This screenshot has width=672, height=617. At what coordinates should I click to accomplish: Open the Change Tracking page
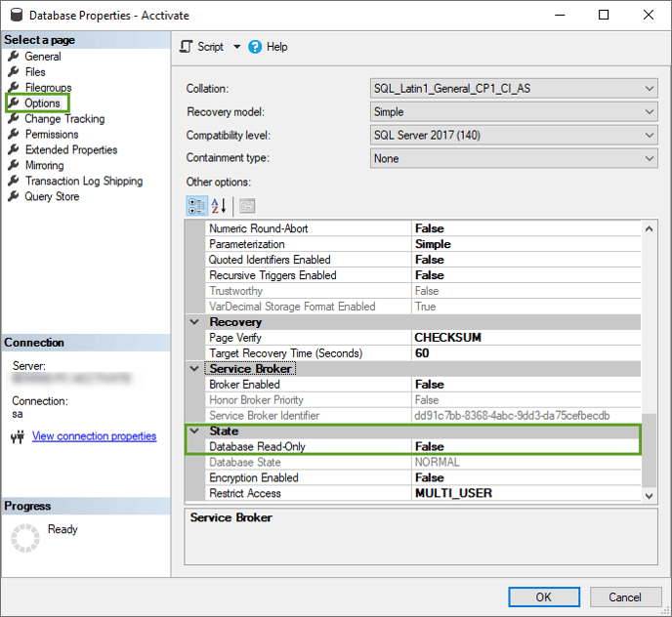(64, 119)
